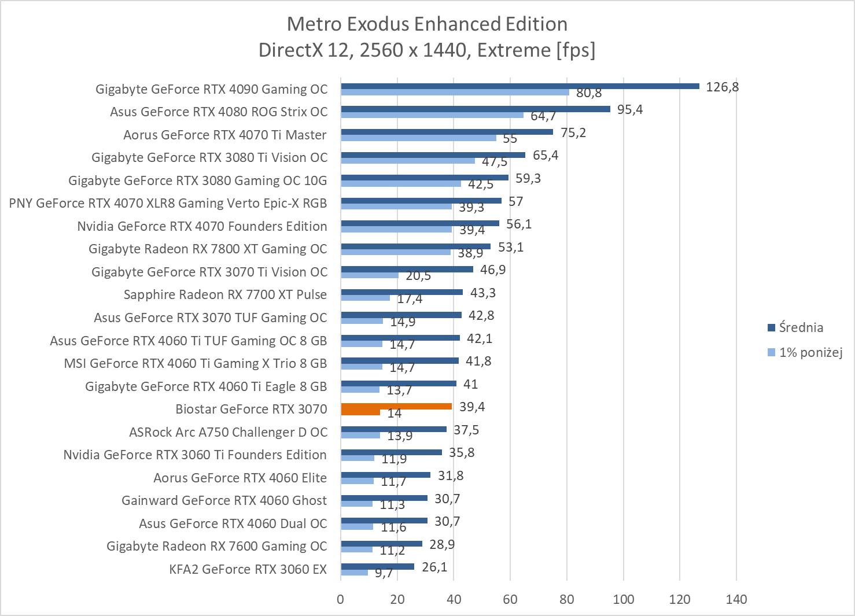Click the chart title Metro Exodus Enhanced Edition

427,24
